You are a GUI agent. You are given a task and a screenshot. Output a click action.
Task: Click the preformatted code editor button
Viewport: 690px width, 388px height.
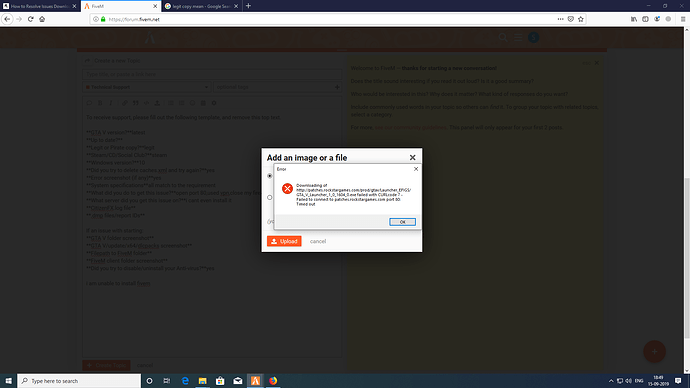click(146, 103)
